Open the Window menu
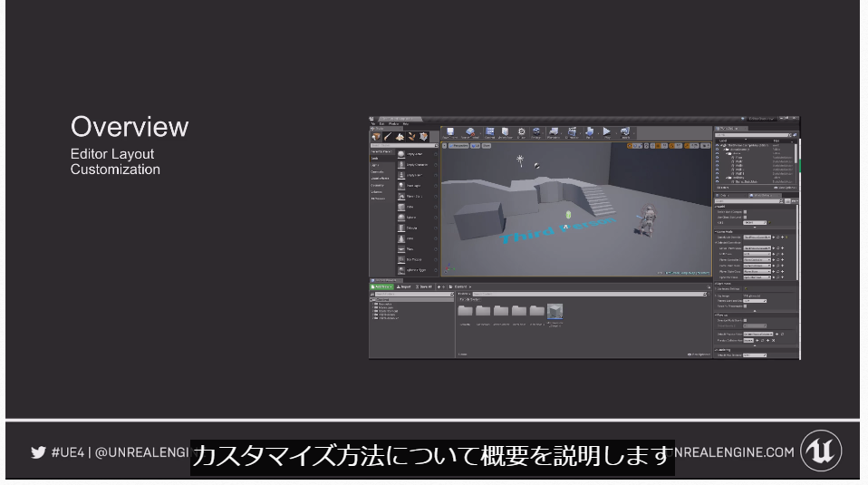 (393, 123)
